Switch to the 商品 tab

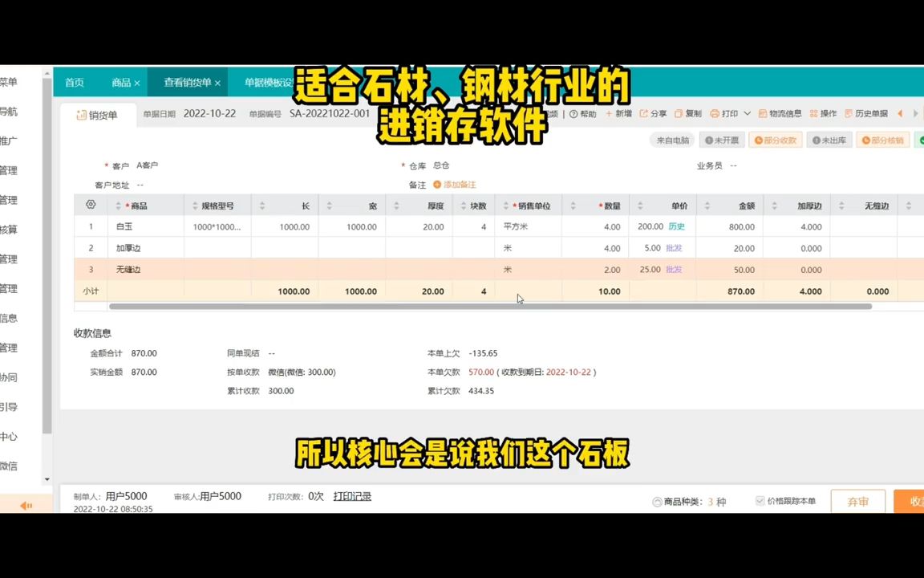point(121,82)
